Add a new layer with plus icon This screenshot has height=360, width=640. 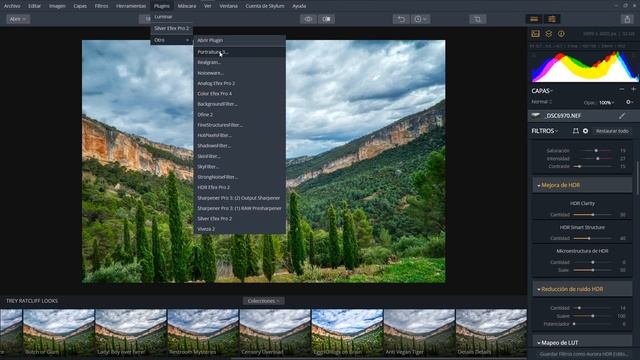(x=633, y=89)
